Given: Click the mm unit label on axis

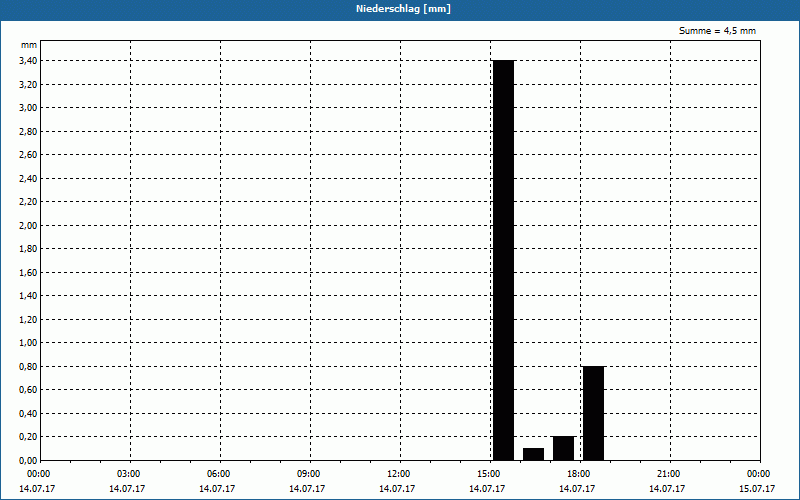Looking at the screenshot, I should pyautogui.click(x=29, y=45).
